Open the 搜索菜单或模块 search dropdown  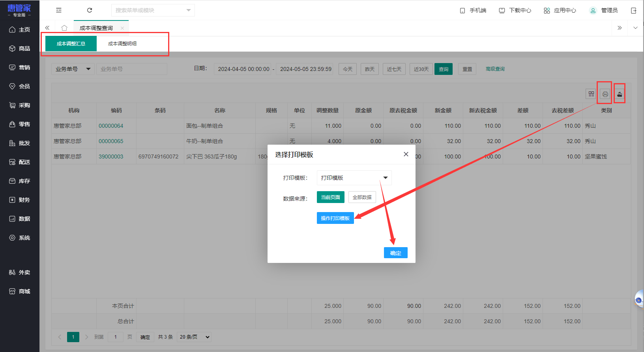[x=153, y=10]
